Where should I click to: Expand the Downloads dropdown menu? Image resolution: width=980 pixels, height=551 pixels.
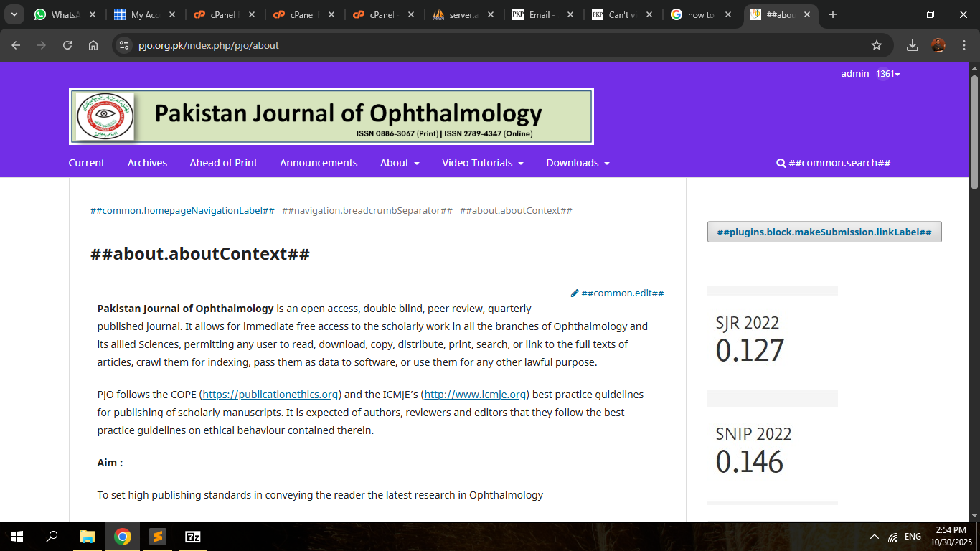coord(578,163)
